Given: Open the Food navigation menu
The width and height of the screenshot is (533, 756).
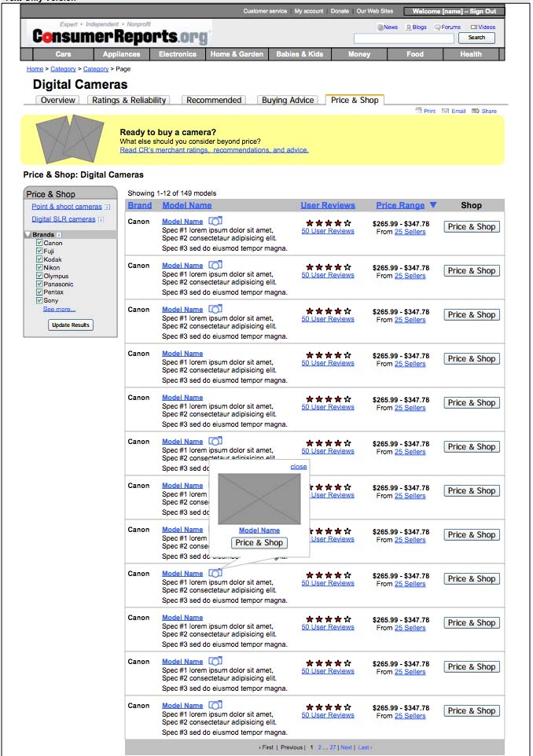Looking at the screenshot, I should coord(415,54).
